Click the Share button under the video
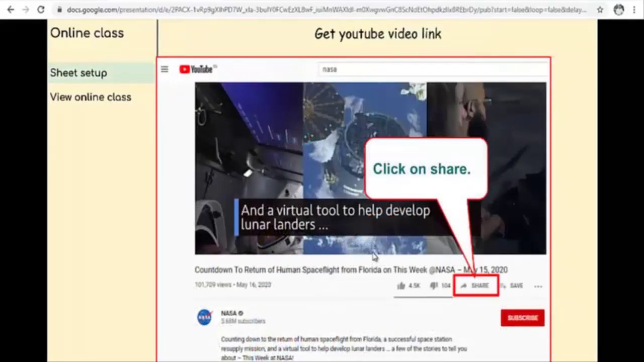 476,286
